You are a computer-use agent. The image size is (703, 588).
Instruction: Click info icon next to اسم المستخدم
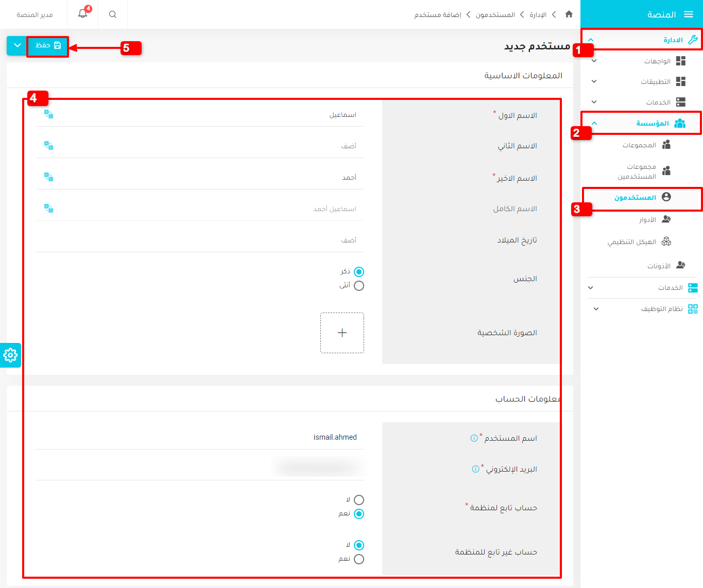pos(474,438)
